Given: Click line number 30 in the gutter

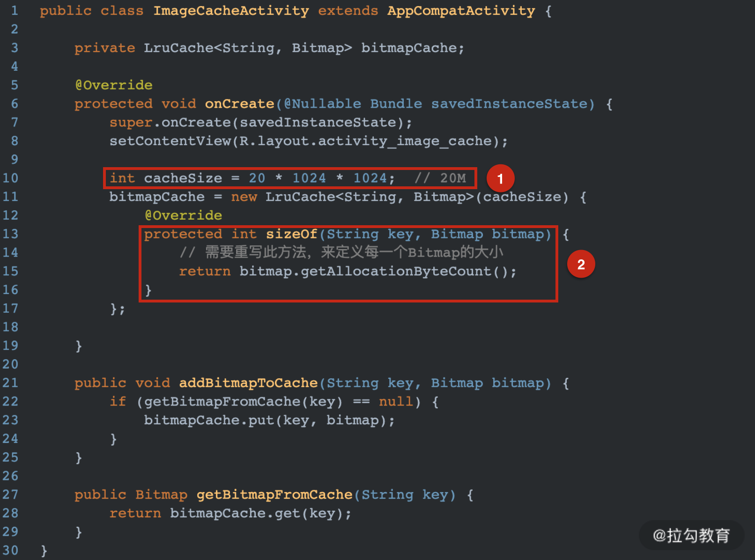Looking at the screenshot, I should [x=10, y=551].
